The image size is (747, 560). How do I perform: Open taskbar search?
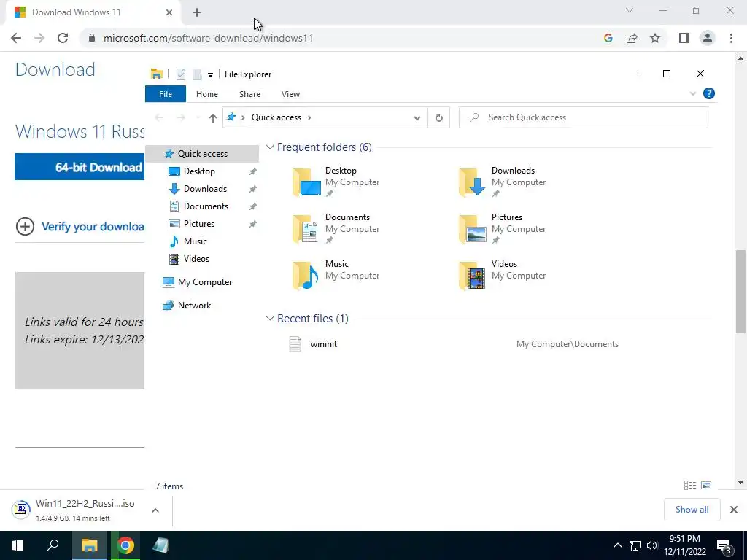53,545
